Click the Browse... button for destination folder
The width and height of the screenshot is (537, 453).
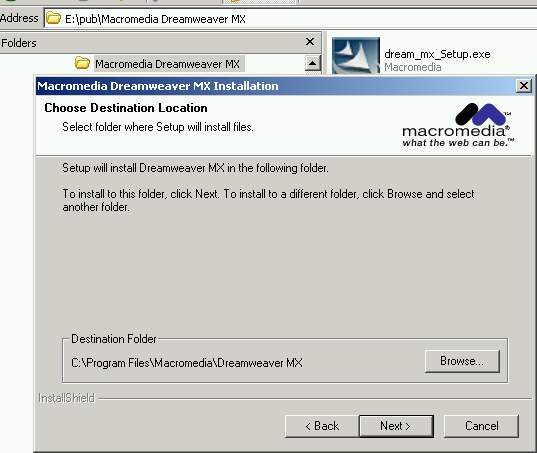(x=462, y=361)
